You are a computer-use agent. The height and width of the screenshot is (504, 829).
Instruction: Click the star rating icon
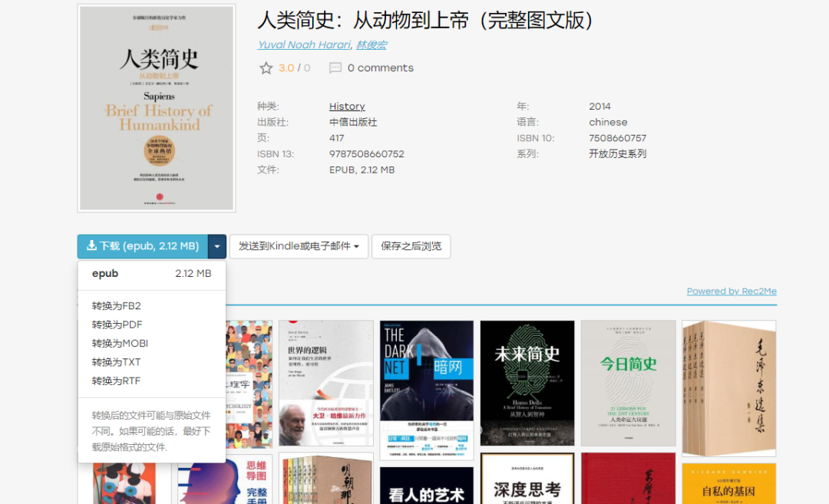(266, 68)
